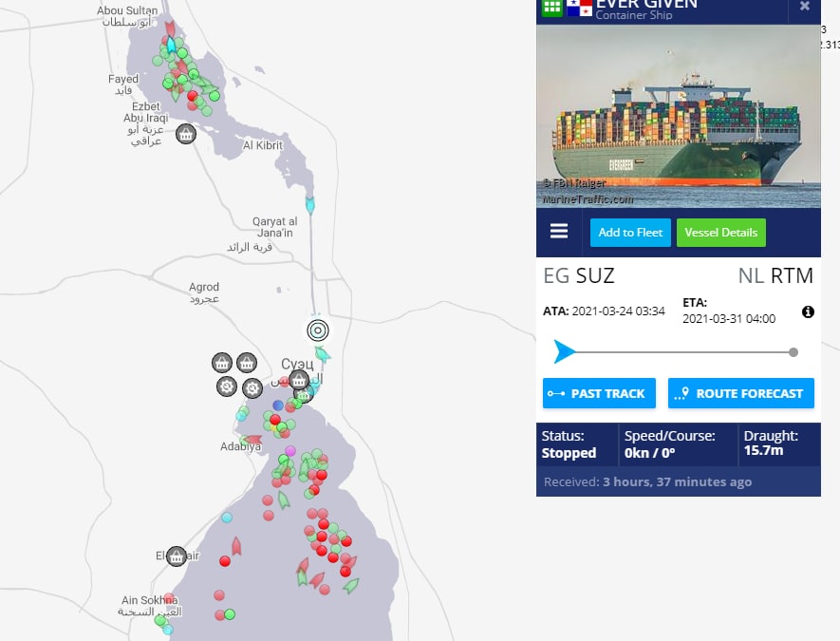This screenshot has height=641, width=840.
Task: Click the Container Ship vessel type label
Action: click(x=634, y=15)
